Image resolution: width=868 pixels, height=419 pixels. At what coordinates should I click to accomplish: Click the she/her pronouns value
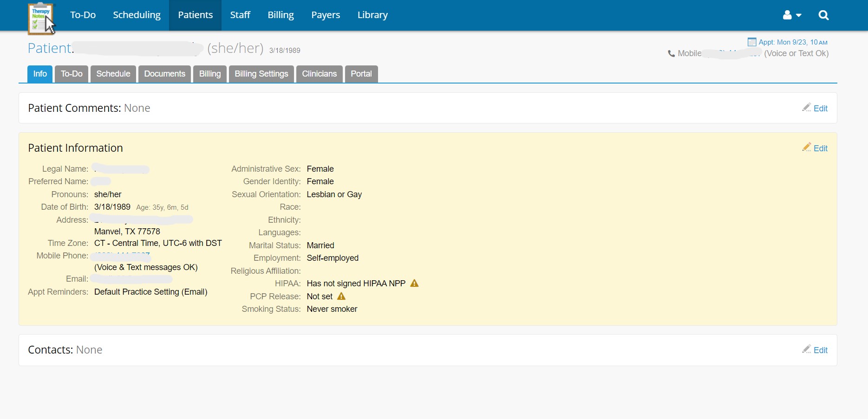tap(108, 194)
